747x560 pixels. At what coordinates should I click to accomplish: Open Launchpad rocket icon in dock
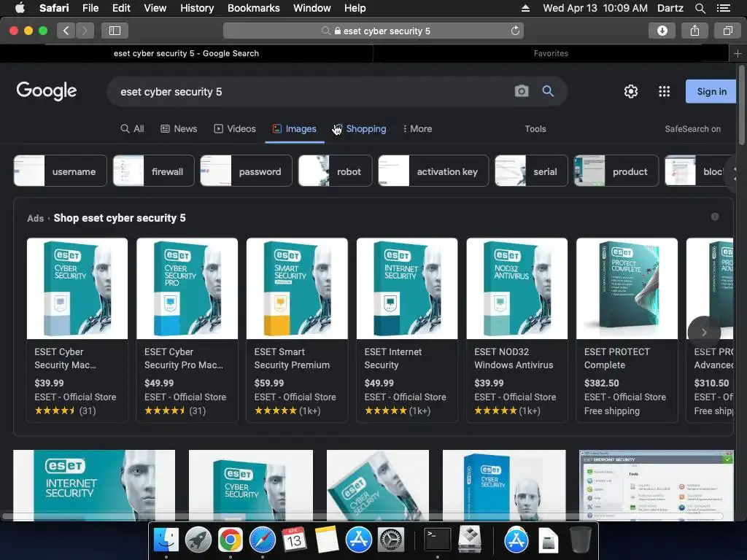pyautogui.click(x=198, y=540)
